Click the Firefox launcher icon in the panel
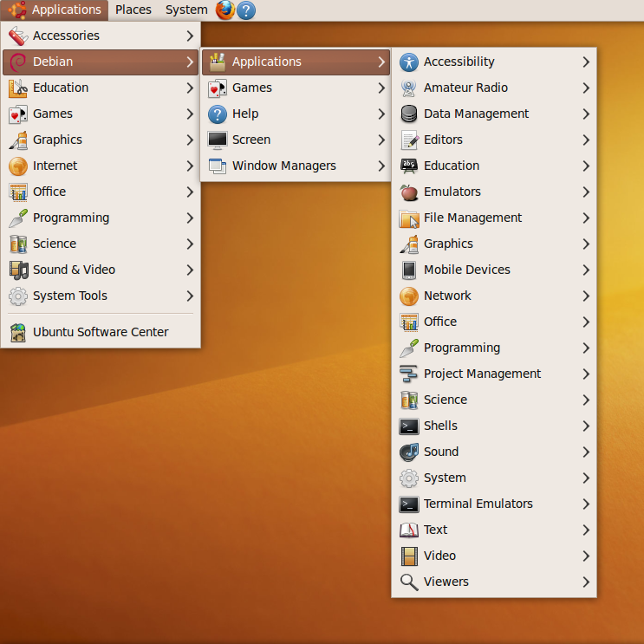The image size is (644, 644). pyautogui.click(x=225, y=10)
